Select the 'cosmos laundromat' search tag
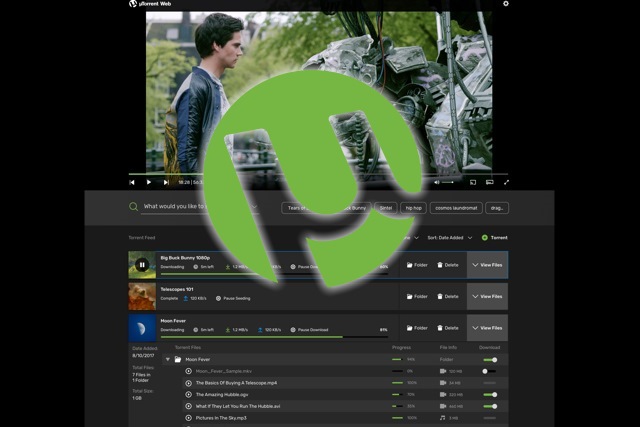640x427 pixels. point(456,208)
